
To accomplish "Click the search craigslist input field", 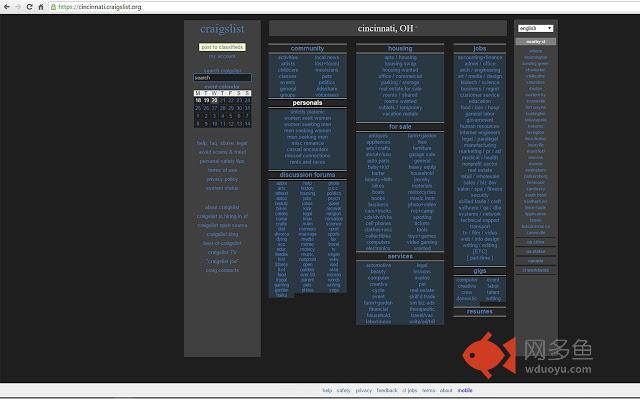I will click(222, 78).
